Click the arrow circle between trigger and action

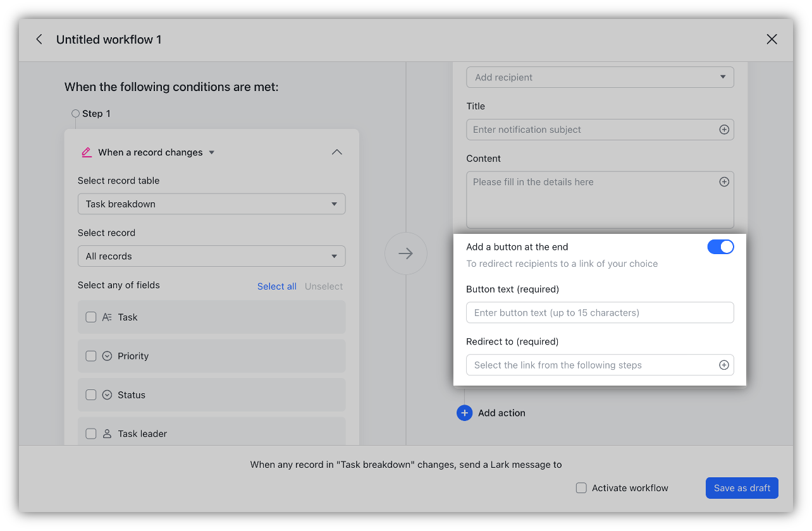[x=406, y=253]
